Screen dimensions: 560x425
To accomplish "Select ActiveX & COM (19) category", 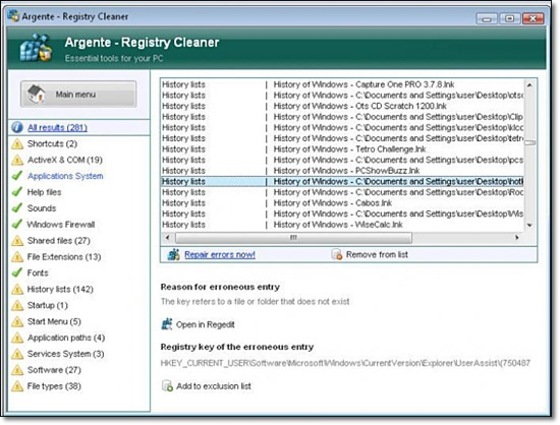I will pyautogui.click(x=65, y=160).
